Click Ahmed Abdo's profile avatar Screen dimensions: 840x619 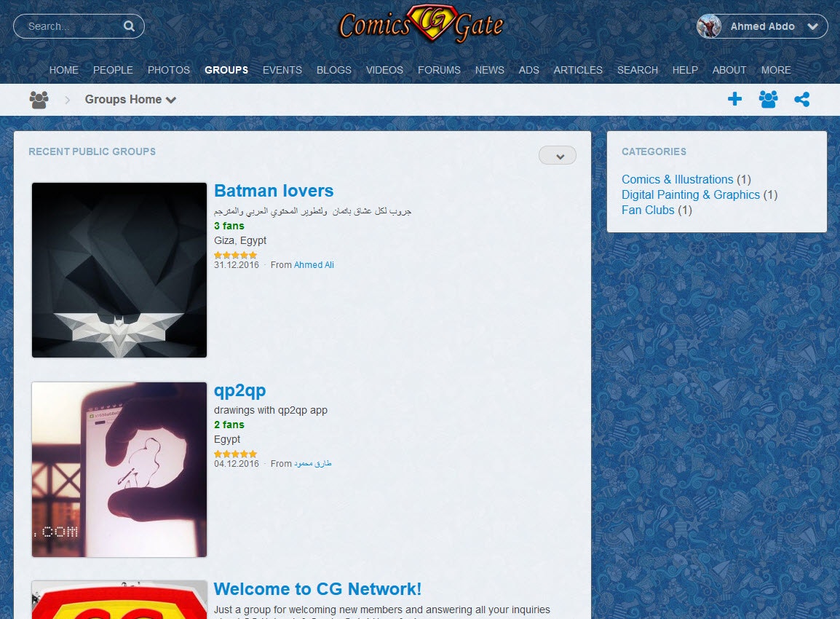(x=708, y=25)
